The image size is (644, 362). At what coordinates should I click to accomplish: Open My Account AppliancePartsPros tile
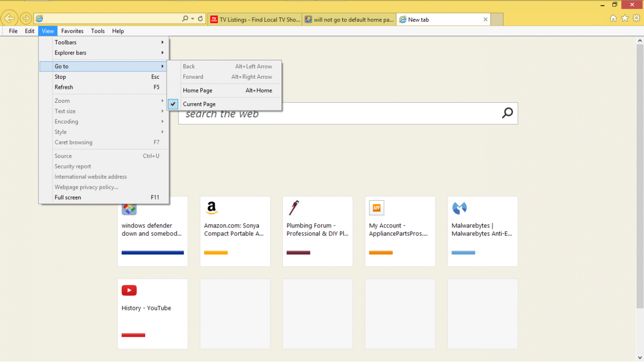click(400, 231)
